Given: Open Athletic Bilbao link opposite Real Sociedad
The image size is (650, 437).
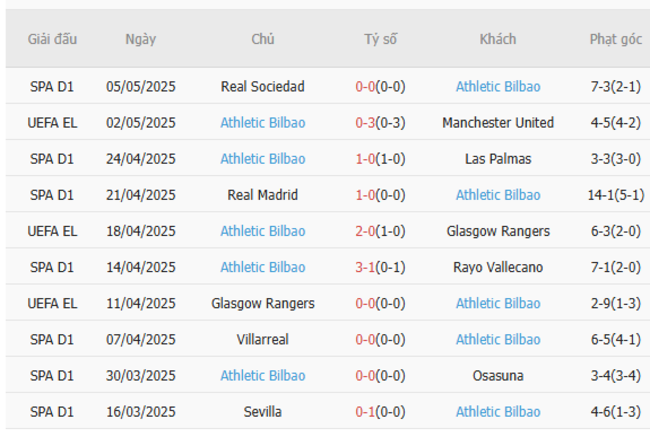Looking at the screenshot, I should coord(498,87).
